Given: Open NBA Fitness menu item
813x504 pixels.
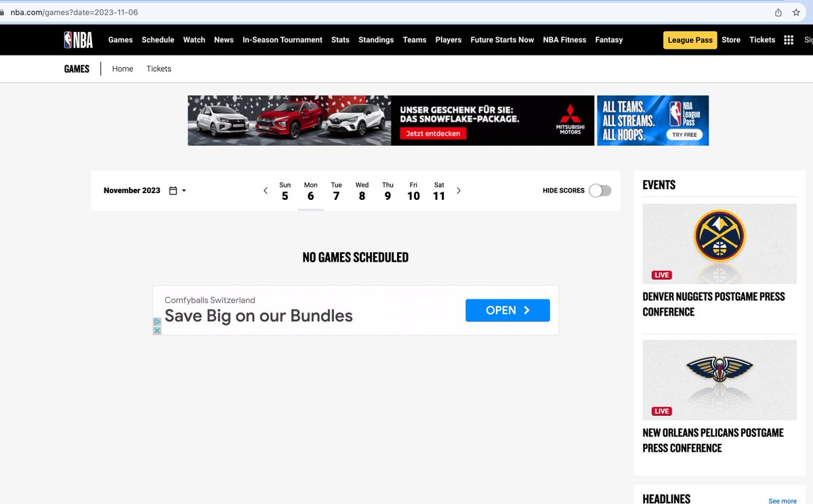Looking at the screenshot, I should pyautogui.click(x=564, y=40).
